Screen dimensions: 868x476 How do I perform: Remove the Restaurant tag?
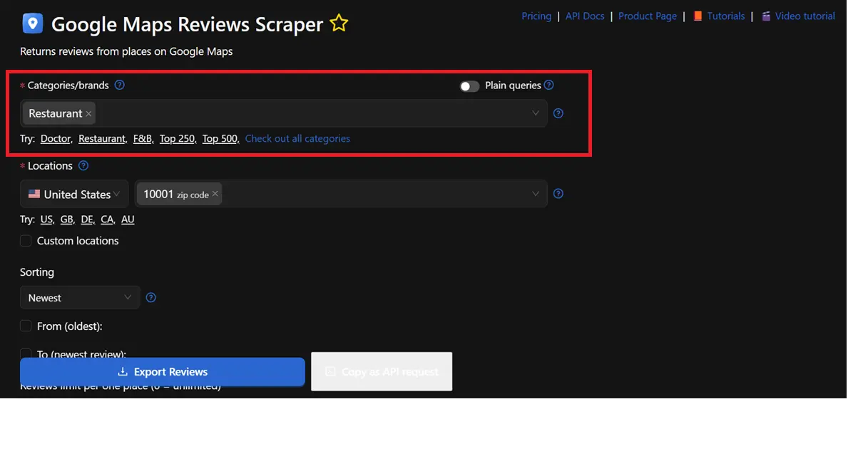pyautogui.click(x=88, y=114)
